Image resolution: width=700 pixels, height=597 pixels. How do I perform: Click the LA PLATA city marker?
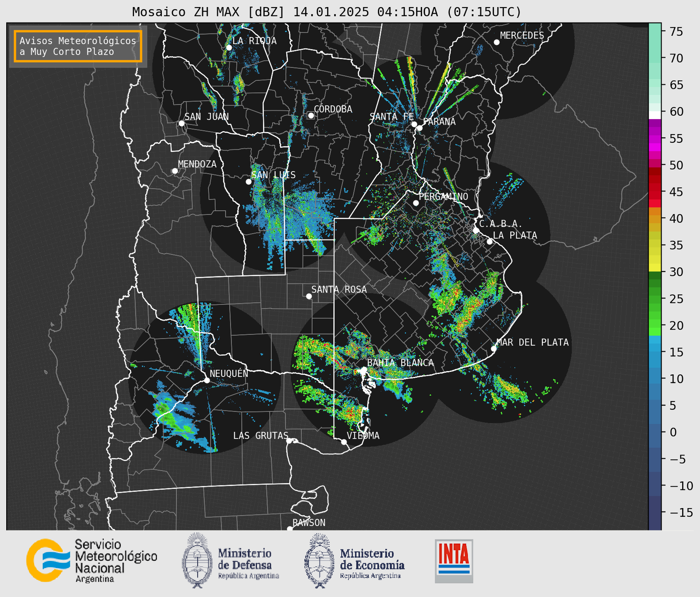[x=490, y=242]
